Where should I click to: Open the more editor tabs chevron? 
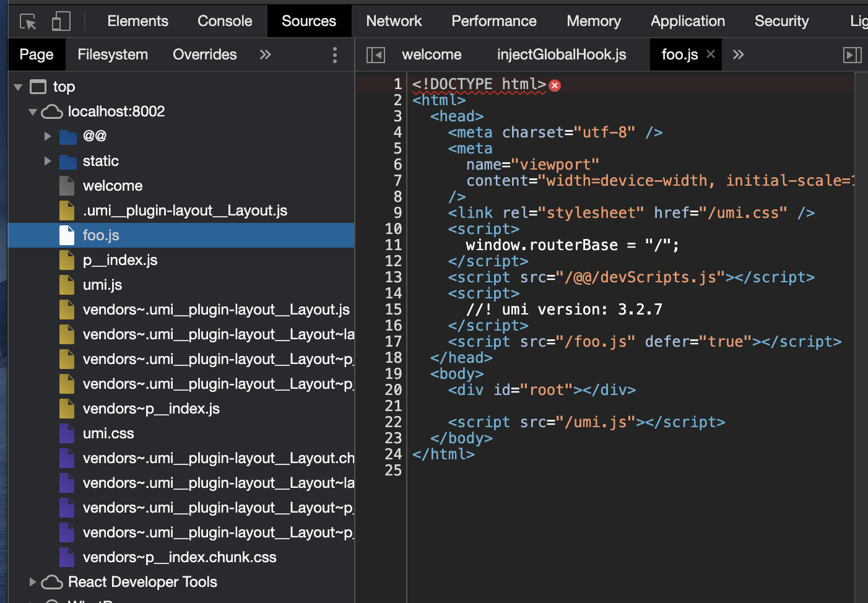(738, 54)
